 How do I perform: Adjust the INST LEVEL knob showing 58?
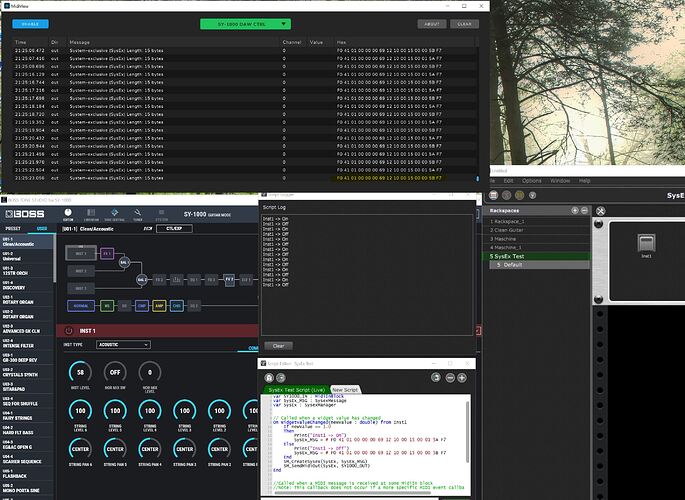80,372
